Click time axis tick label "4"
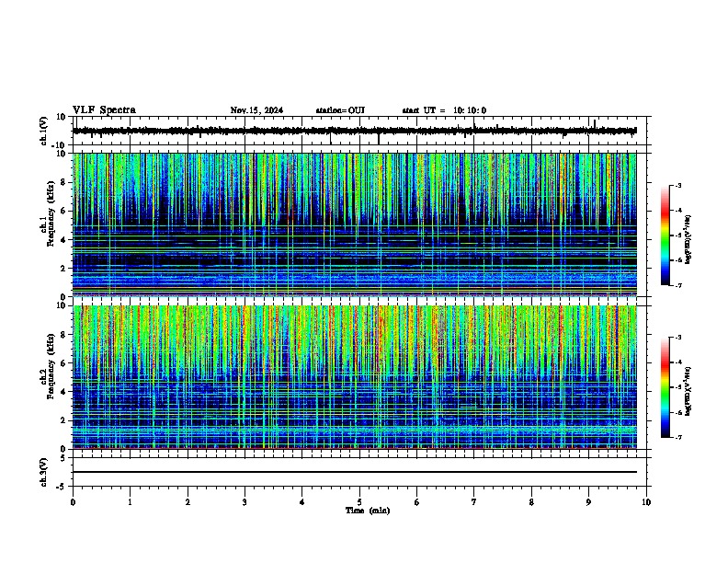Image resolution: width=728 pixels, height=563 pixels. pyautogui.click(x=302, y=501)
